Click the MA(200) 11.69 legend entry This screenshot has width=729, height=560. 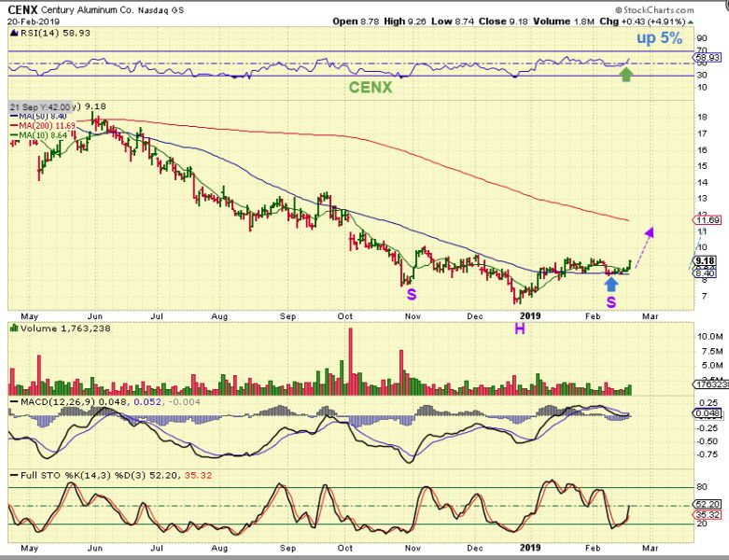[x=43, y=125]
